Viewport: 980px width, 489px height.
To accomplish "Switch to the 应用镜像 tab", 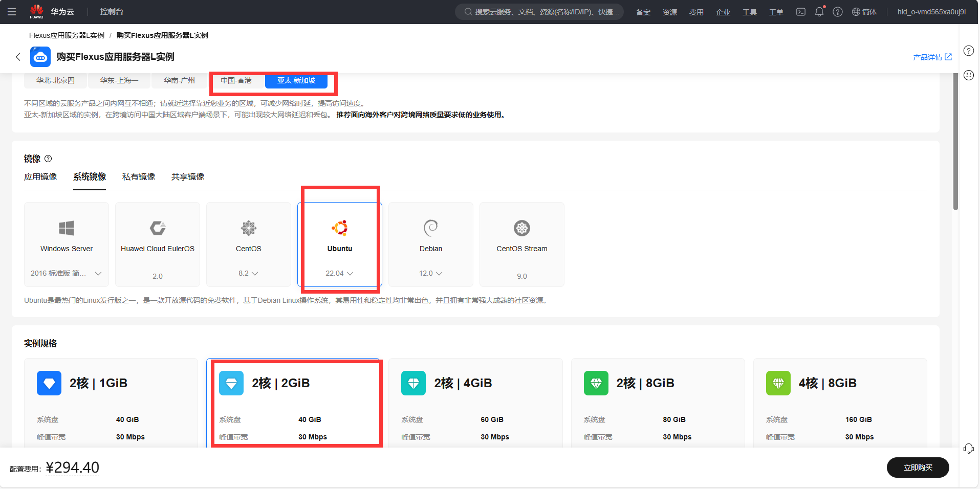I will click(x=40, y=176).
